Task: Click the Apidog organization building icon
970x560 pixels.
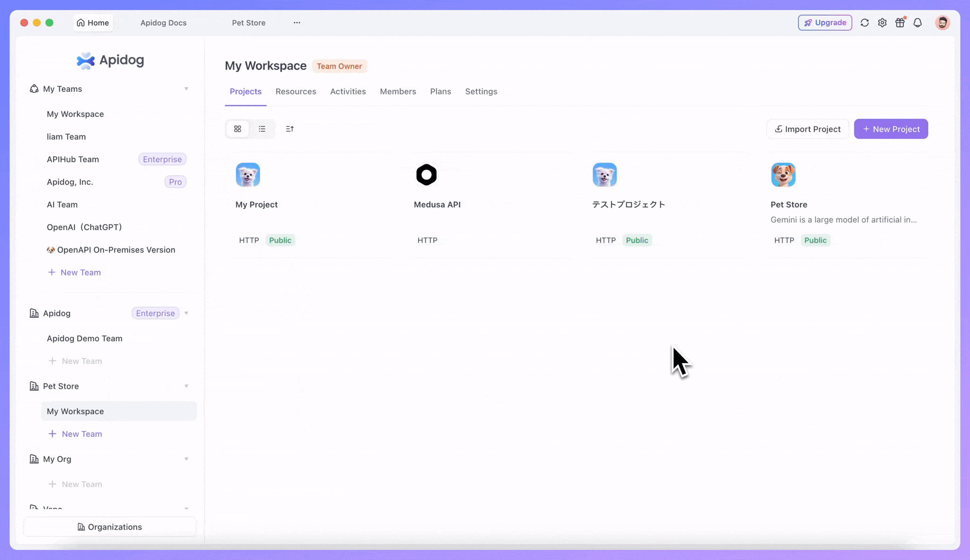Action: (x=34, y=313)
